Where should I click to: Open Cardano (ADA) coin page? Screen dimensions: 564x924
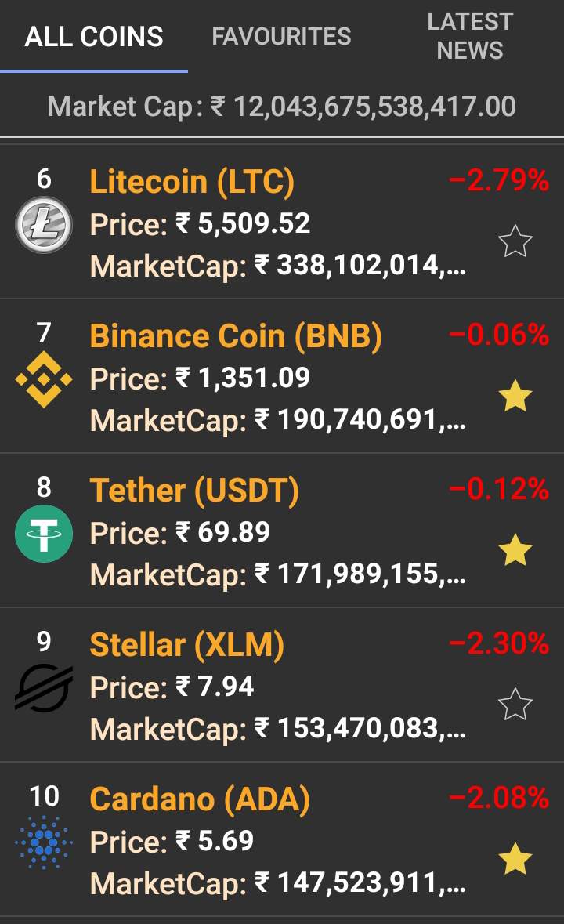point(200,799)
